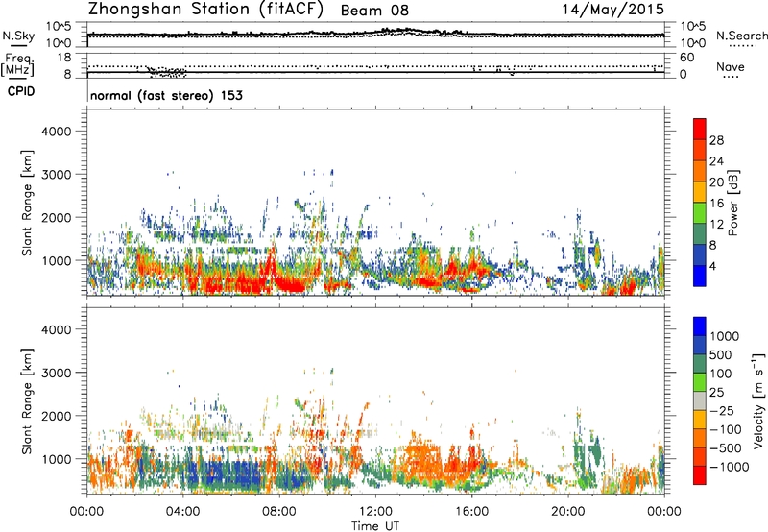Click the '10^5' tick beside N.Search

[693, 26]
